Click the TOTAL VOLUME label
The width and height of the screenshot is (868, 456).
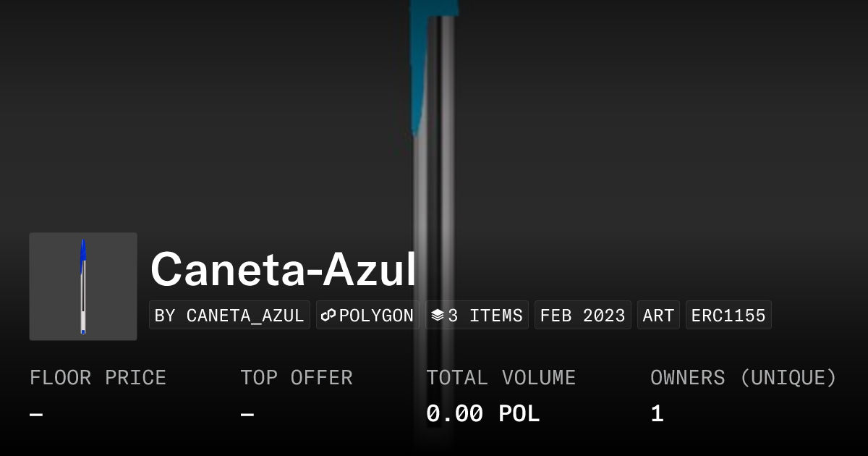[501, 378]
